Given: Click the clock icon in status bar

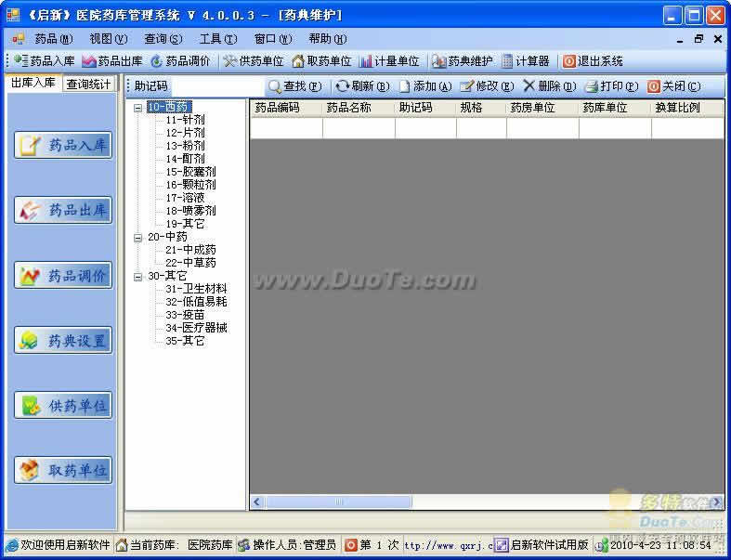Looking at the screenshot, I should click(x=602, y=544).
